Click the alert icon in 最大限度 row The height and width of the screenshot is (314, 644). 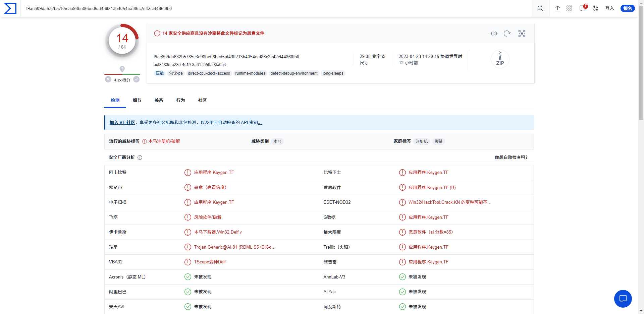pyautogui.click(x=402, y=232)
